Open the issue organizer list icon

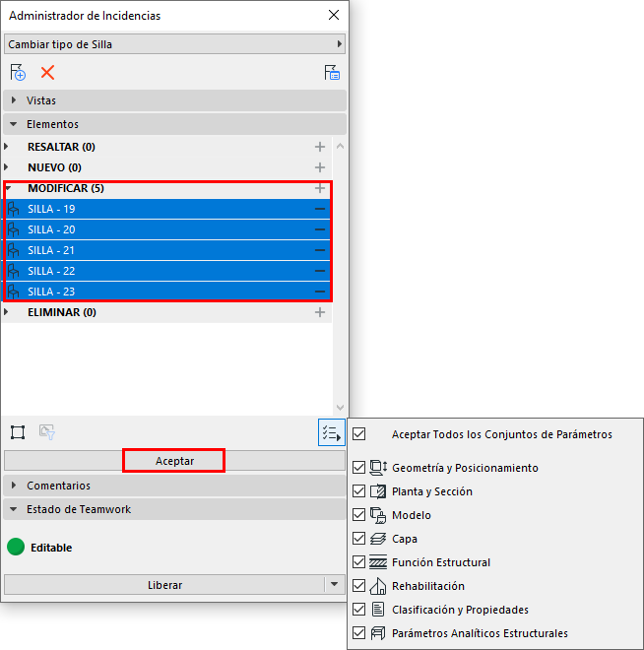(332, 73)
